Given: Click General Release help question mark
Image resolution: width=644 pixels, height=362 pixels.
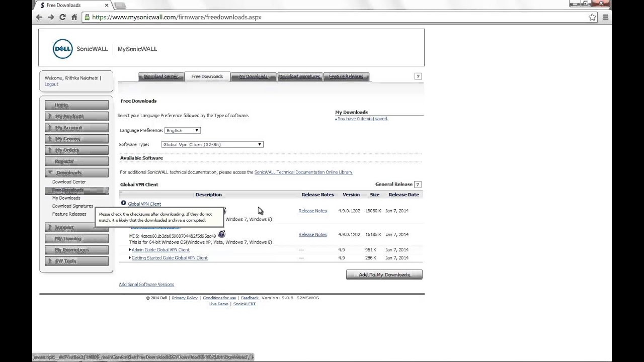Looking at the screenshot, I should [418, 185].
